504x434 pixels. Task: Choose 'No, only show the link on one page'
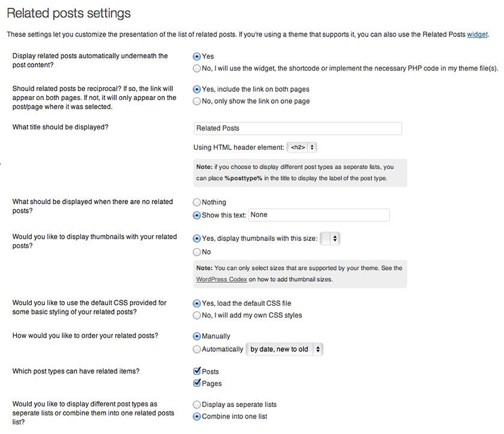tap(197, 101)
